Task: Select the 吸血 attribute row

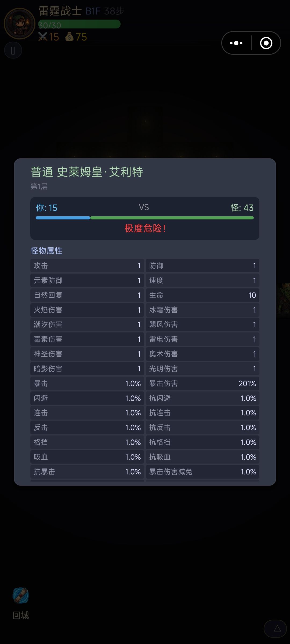Action: pyautogui.click(x=87, y=457)
